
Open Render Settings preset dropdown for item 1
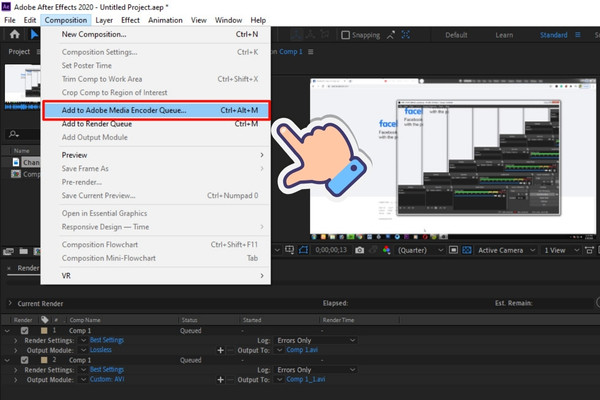[83, 340]
